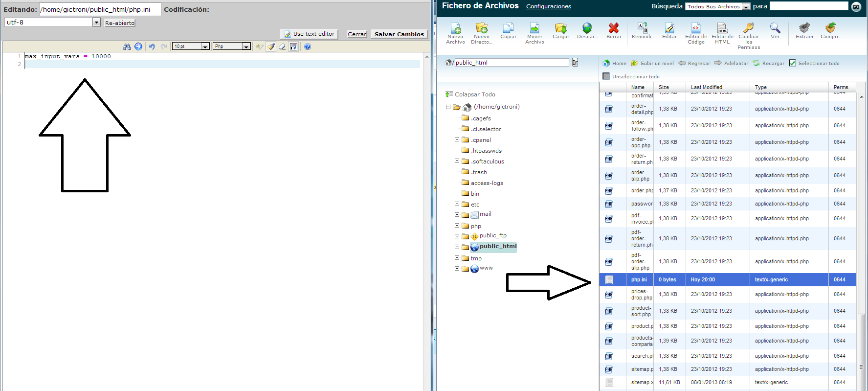
Task: Click the Unseleccionar todo checkbox
Action: tap(606, 76)
